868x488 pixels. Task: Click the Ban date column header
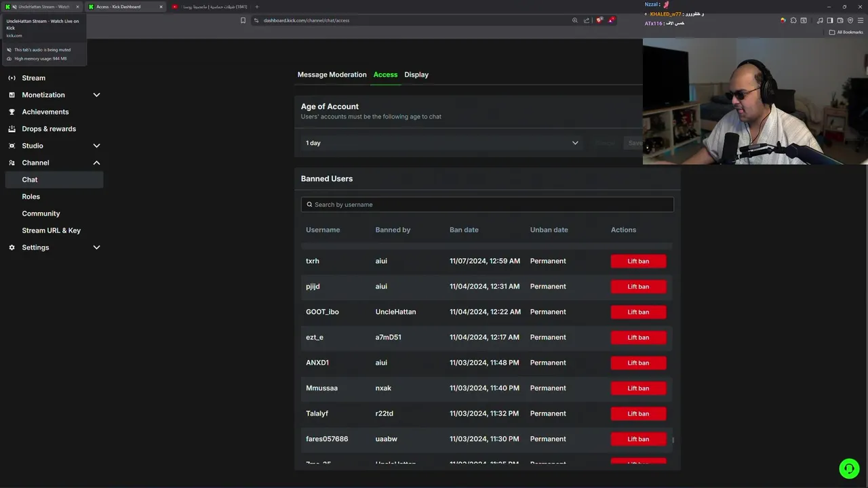[x=464, y=230]
